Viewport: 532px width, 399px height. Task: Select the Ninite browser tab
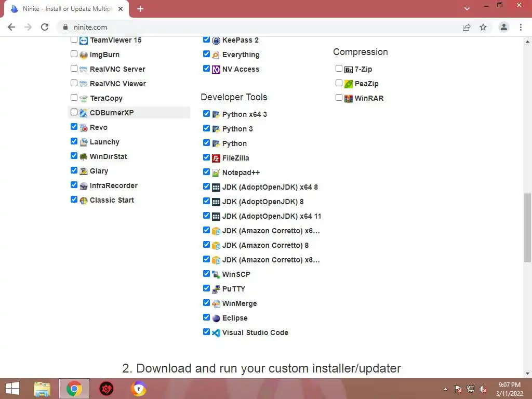(66, 9)
